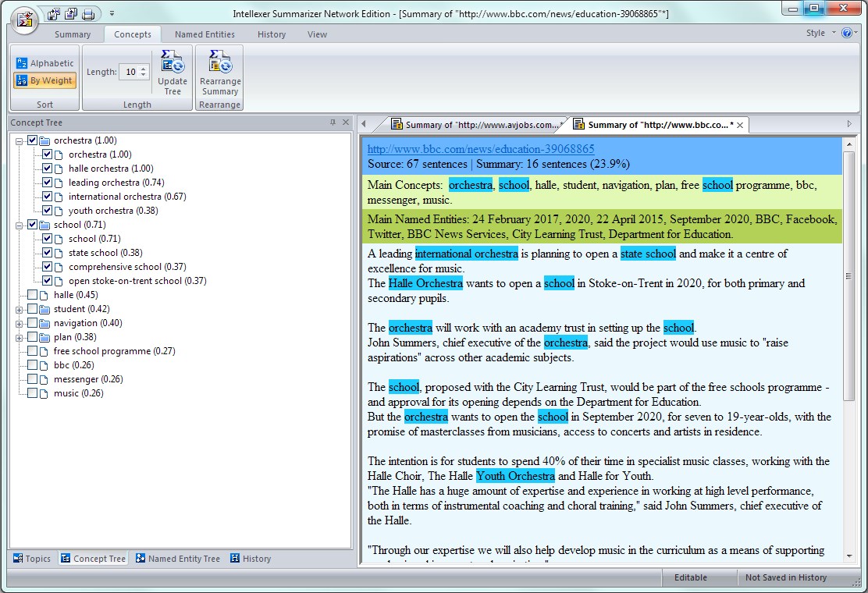The image size is (868, 593).
Task: Select the comprehensive school (0.37) tree item
Action: click(126, 267)
